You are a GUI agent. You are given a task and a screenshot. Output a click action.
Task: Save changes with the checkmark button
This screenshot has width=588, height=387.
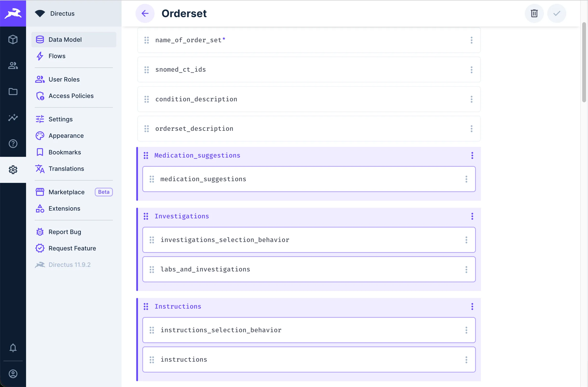click(x=556, y=13)
